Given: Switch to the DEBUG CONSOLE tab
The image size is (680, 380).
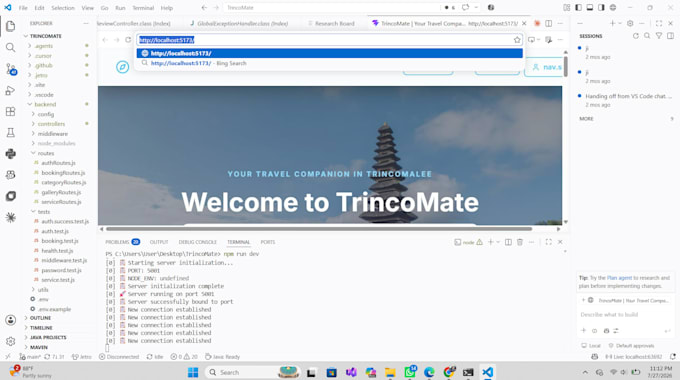Looking at the screenshot, I should [x=197, y=242].
